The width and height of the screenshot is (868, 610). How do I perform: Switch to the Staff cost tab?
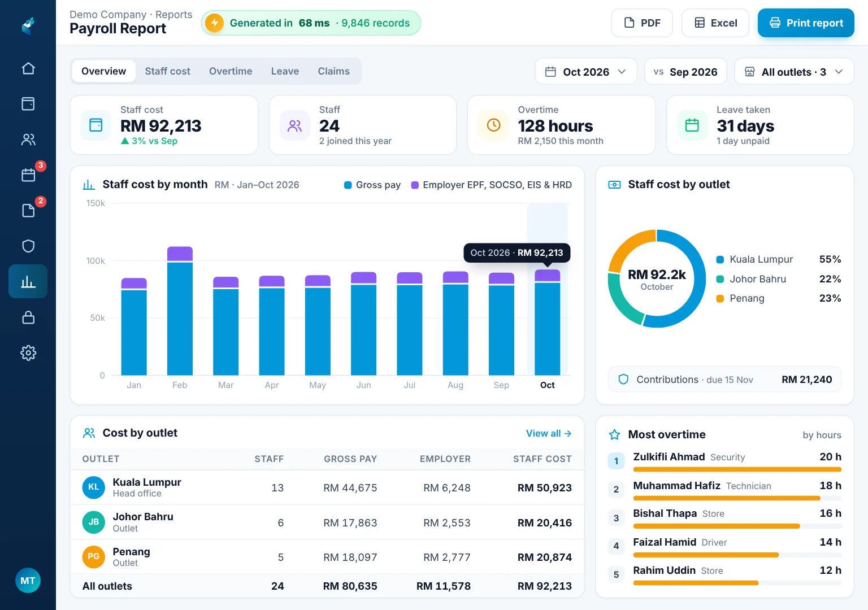click(167, 71)
